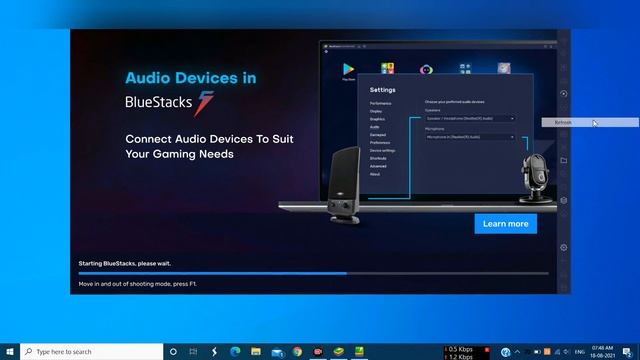Screen dimensions: 640x360
Task: Launch Microsoft Edge from the taskbar
Action: (x=235, y=351)
